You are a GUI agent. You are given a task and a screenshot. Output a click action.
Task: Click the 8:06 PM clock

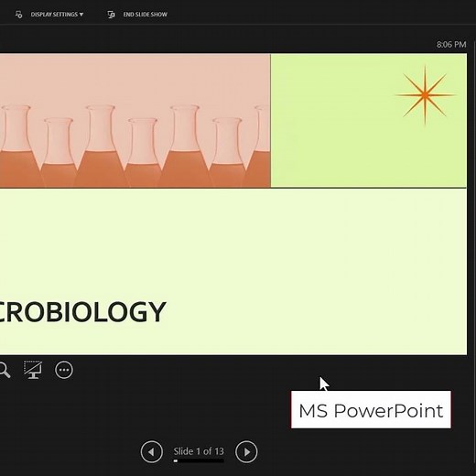pos(451,45)
